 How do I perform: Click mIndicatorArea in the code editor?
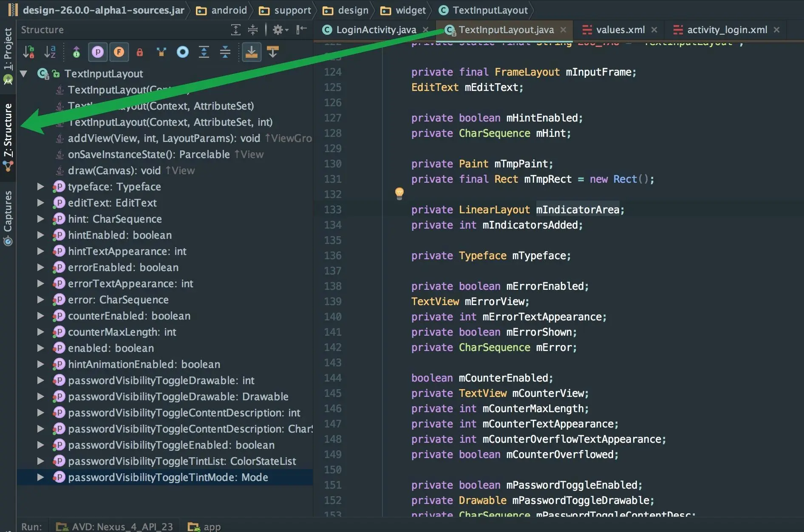(578, 209)
